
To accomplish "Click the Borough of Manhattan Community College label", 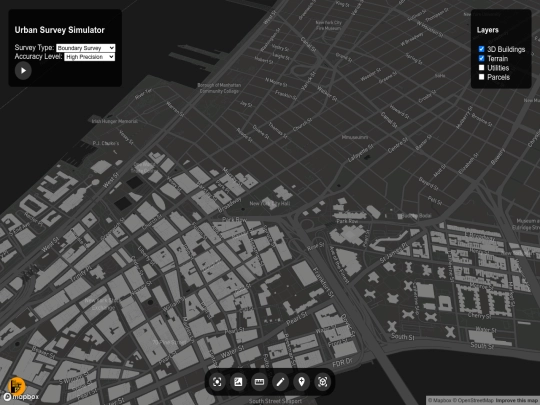I will pyautogui.click(x=219, y=88).
